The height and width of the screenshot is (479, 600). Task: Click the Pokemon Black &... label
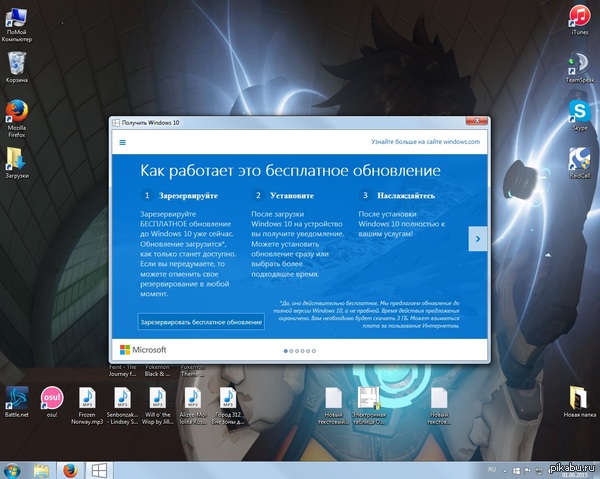157,370
